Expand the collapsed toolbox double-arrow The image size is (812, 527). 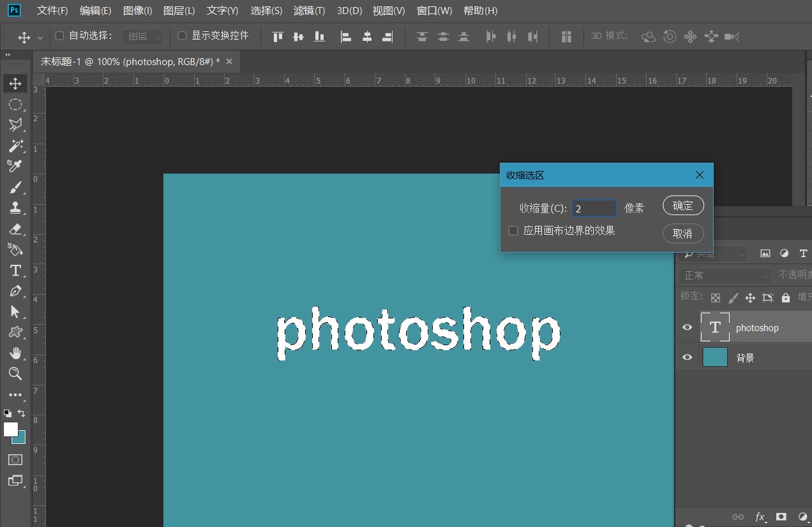click(x=8, y=55)
